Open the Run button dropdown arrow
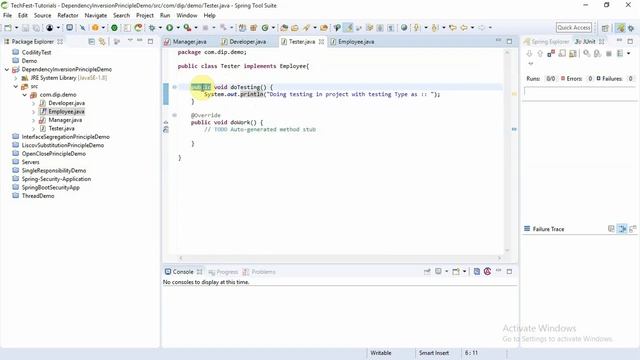Screen dimensions: 640x360 (178, 28)
